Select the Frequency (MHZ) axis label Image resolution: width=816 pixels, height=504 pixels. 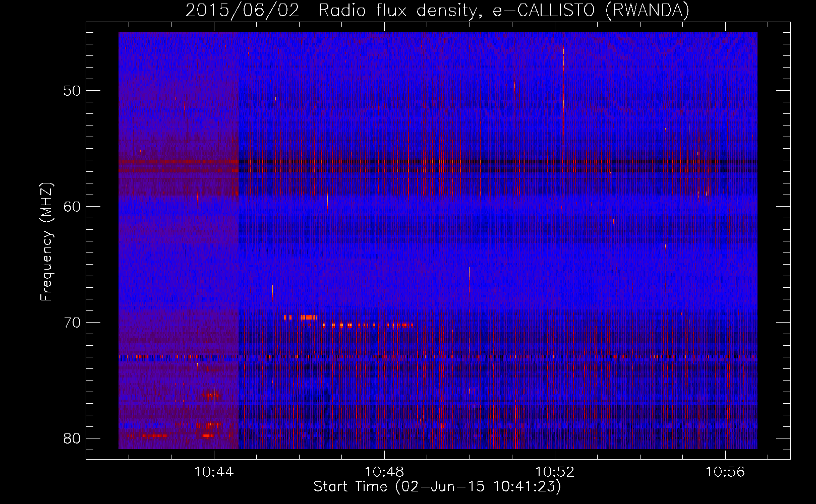(46, 242)
